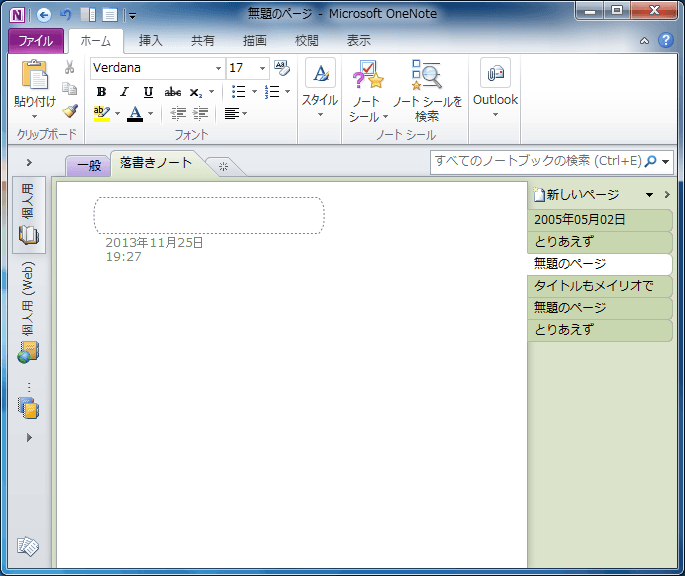The width and height of the screenshot is (685, 576).
Task: Toggle full page view icon in title bar
Action: 110,15
